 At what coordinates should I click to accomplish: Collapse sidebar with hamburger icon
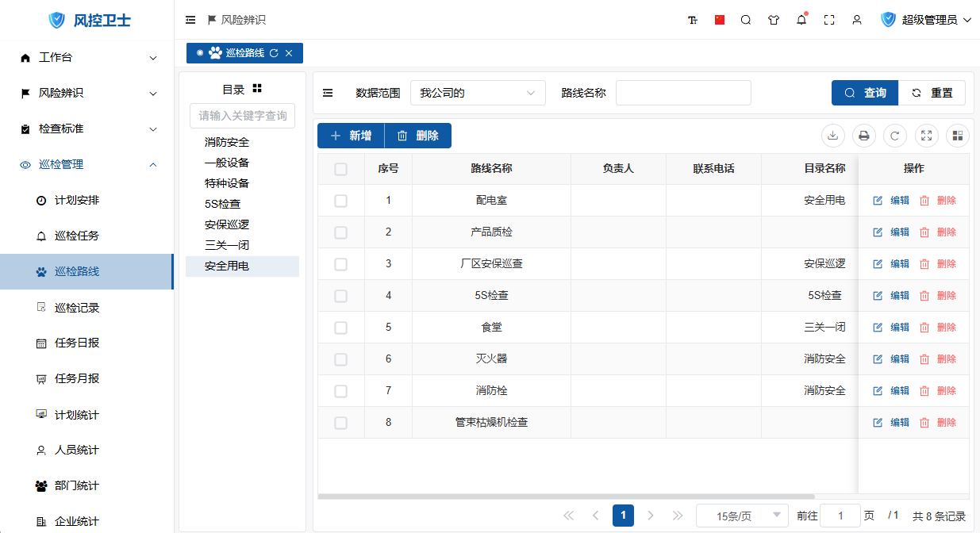tap(190, 20)
